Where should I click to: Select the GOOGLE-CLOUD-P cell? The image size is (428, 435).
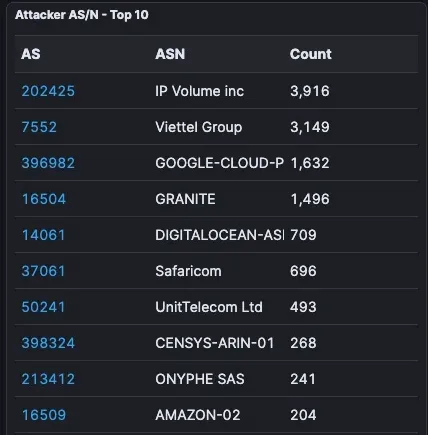220,163
